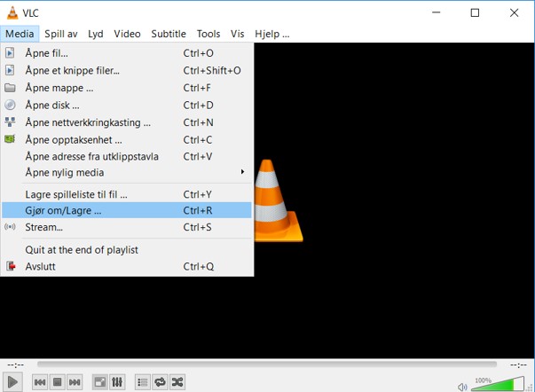Open extended settings equalizer icon
This screenshot has width=535, height=392.
117,382
